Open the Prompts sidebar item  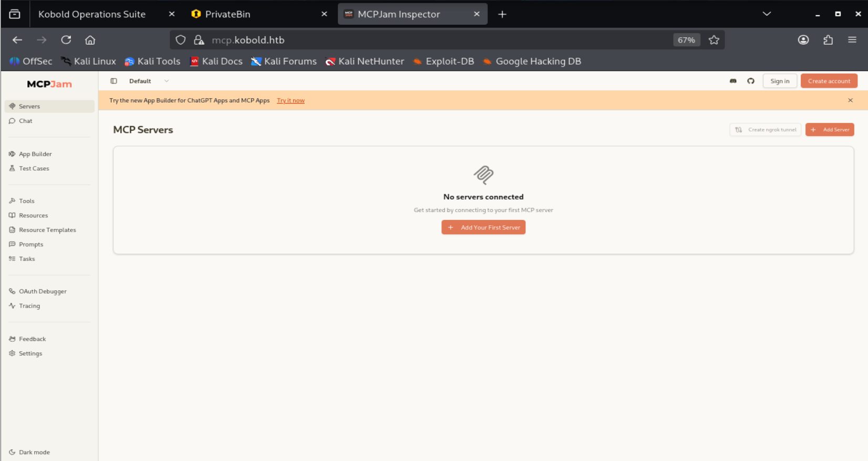click(49, 244)
